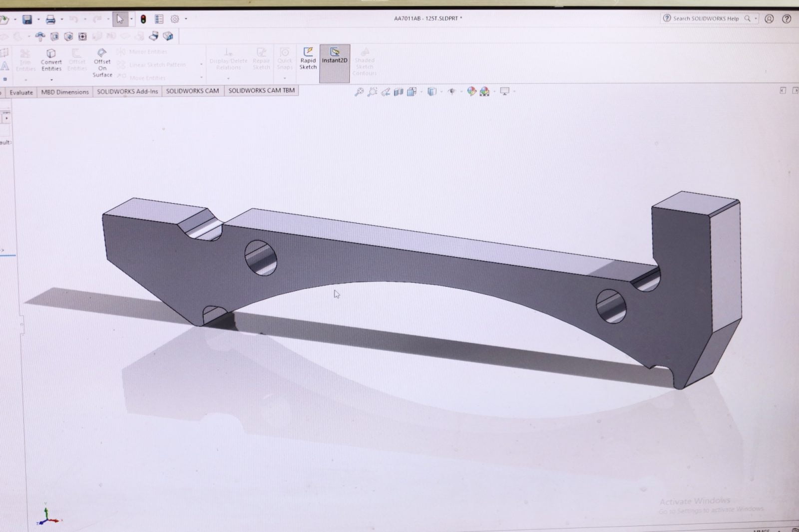Expand the Convert Entities dropdown arrow
The height and width of the screenshot is (532, 799).
click(x=51, y=80)
